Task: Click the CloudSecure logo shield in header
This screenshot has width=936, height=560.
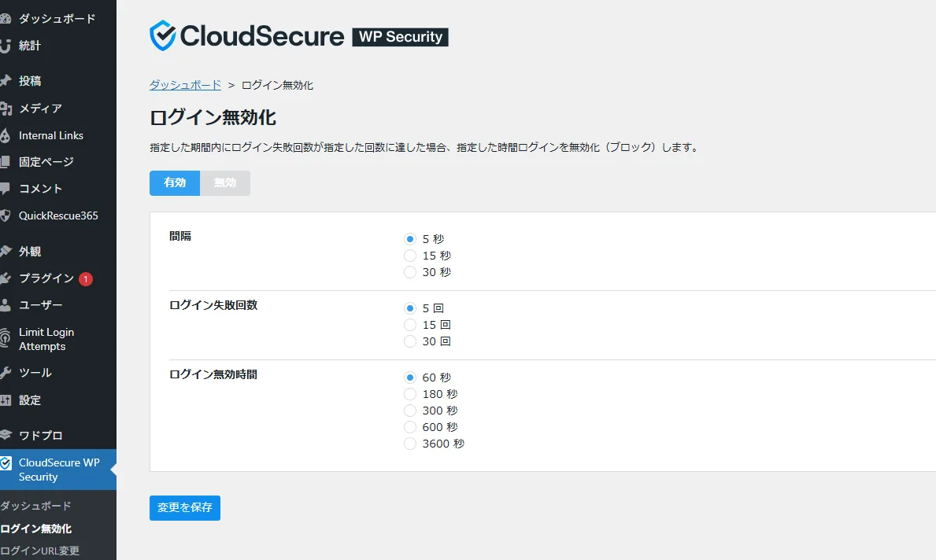Action: point(162,35)
